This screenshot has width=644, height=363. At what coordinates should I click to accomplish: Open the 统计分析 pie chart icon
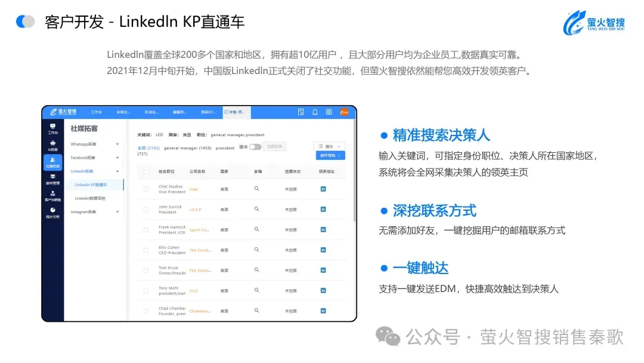[x=52, y=213]
